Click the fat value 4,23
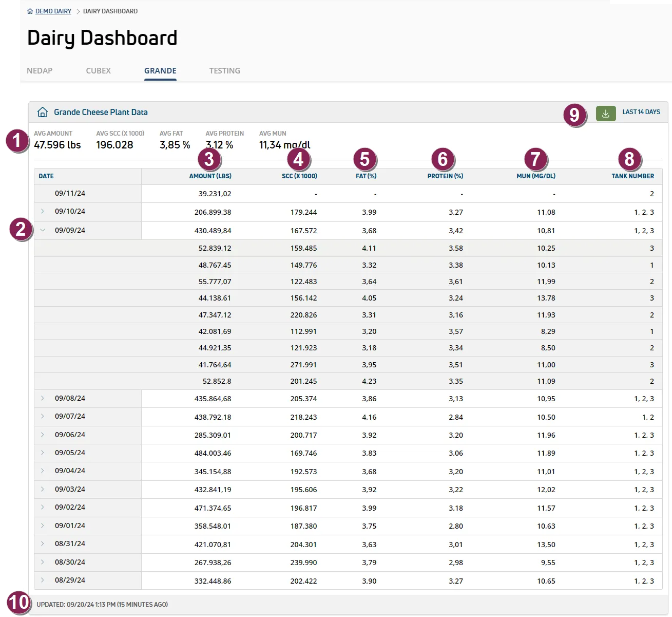Image resolution: width=672 pixels, height=617 pixels. (369, 381)
